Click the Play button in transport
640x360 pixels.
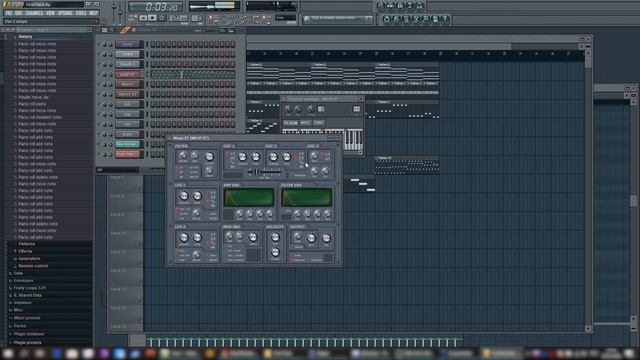(143, 18)
